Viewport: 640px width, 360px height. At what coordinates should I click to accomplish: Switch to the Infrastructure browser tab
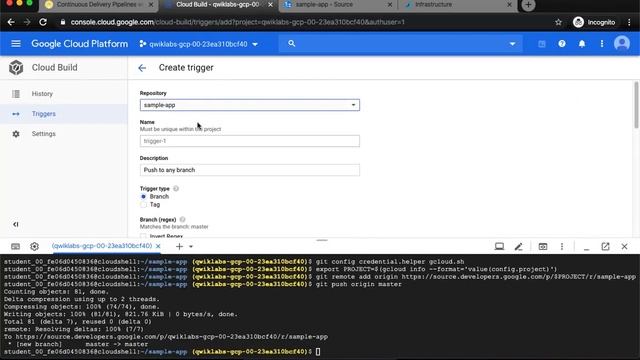click(433, 5)
